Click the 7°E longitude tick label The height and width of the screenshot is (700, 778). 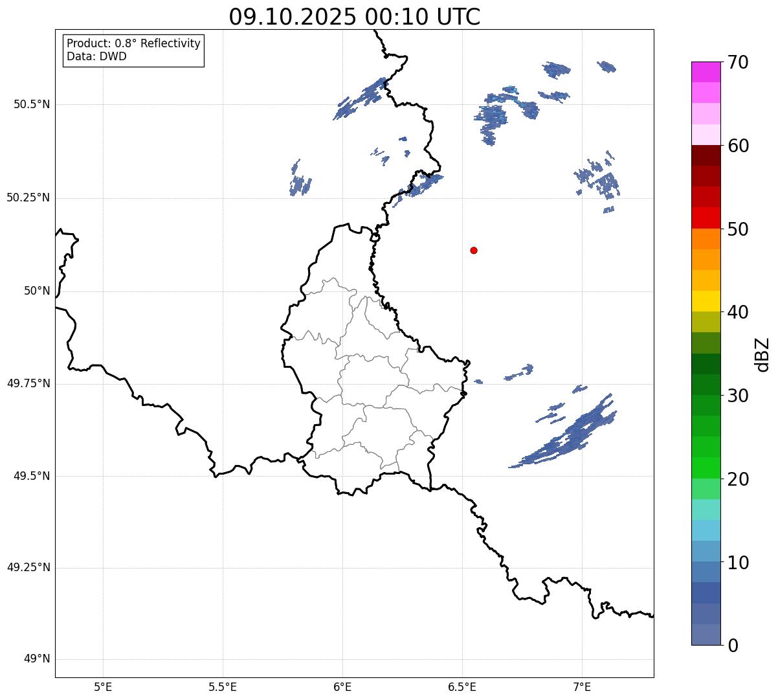coord(582,687)
